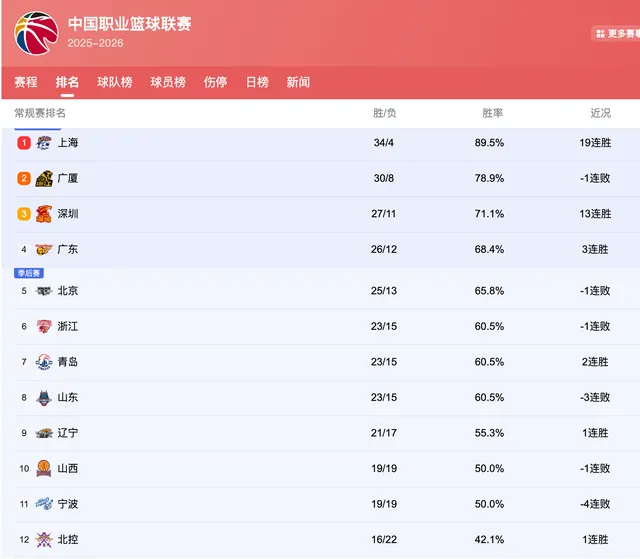The image size is (640, 559).
Task: Click the 65.8% win rate value
Action: (x=489, y=291)
